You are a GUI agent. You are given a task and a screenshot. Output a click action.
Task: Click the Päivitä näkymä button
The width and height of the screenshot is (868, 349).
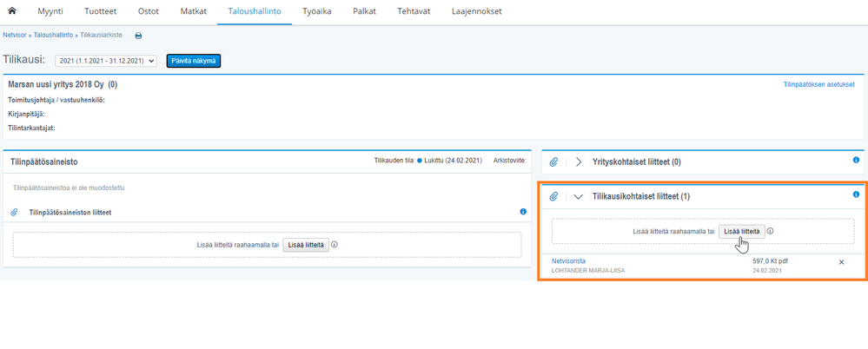pos(194,61)
